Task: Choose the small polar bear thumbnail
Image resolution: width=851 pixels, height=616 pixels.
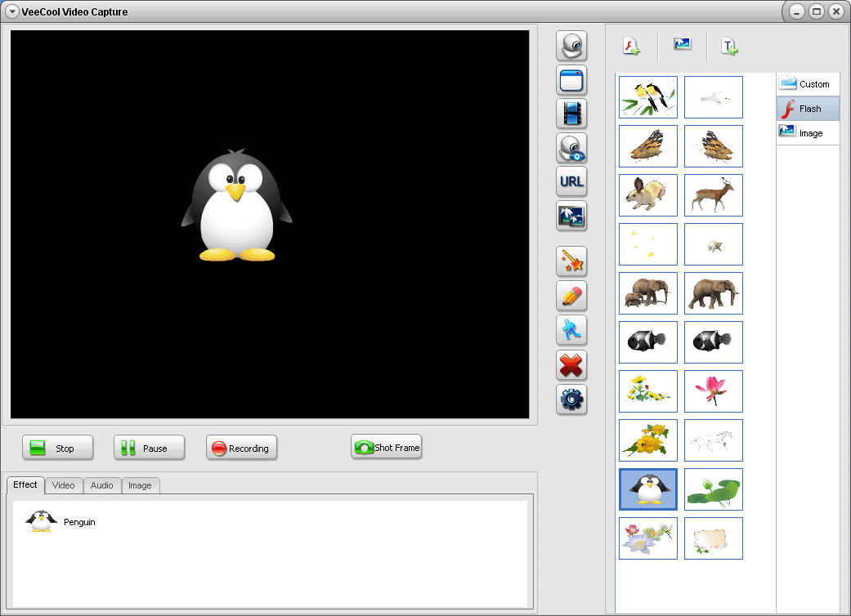Action: click(x=713, y=244)
